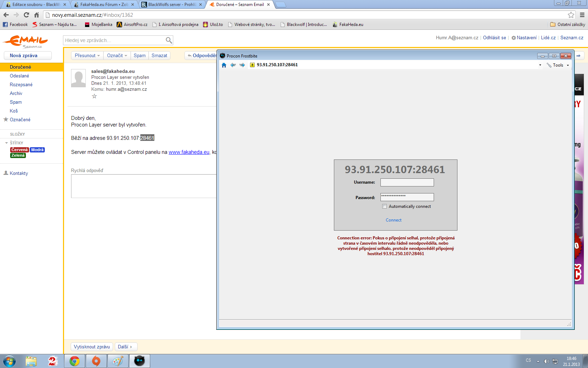This screenshot has height=368, width=588.
Task: Open the MojeBanka bookmark
Action: 99,25
